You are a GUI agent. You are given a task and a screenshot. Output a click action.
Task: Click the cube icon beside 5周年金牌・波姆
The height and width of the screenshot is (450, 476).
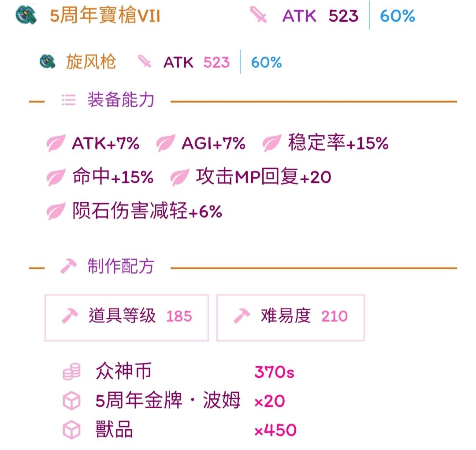[x=72, y=401]
